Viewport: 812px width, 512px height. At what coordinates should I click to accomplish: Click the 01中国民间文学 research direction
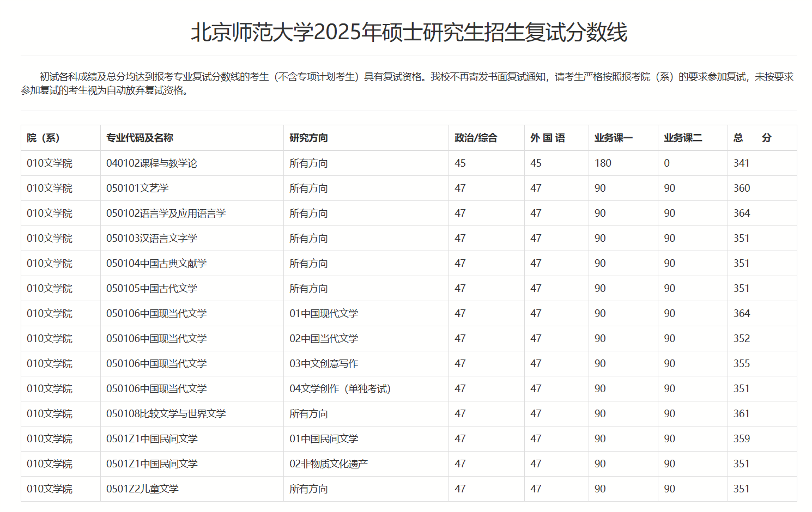[324, 438]
